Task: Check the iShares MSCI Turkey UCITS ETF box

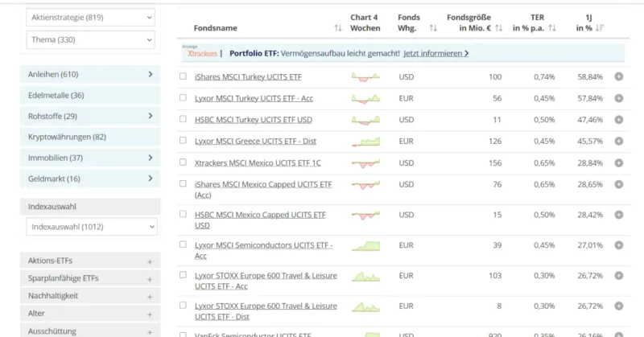Action: (184, 77)
